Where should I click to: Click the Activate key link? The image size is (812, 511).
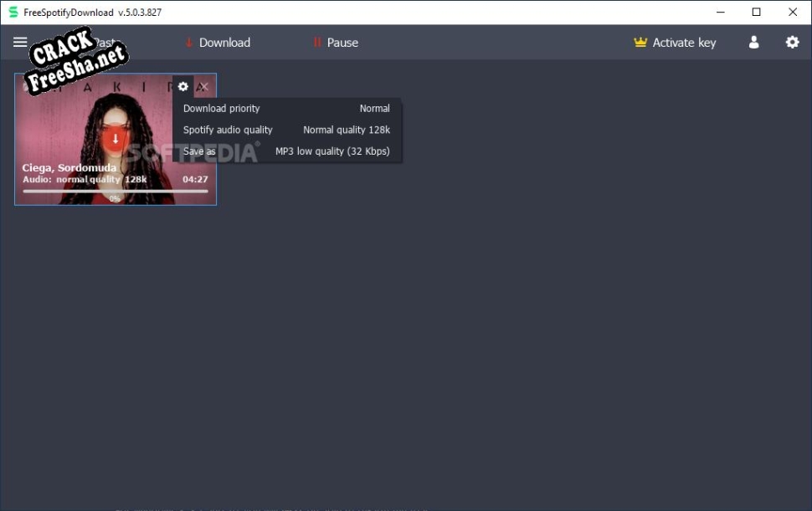coord(684,43)
